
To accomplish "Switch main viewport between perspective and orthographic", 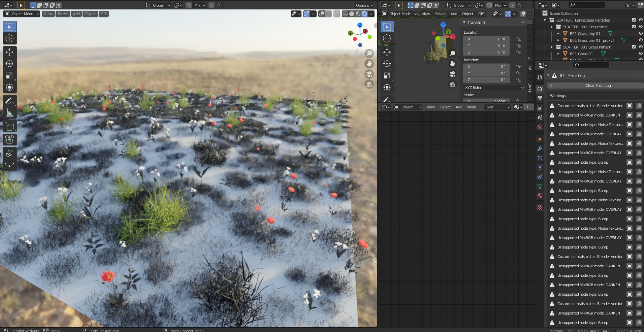I will (369, 84).
